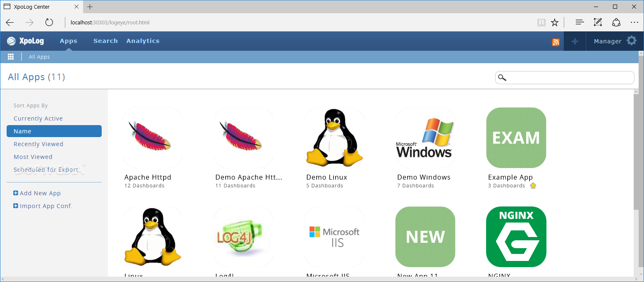
Task: Click the Example App name
Action: tap(510, 177)
